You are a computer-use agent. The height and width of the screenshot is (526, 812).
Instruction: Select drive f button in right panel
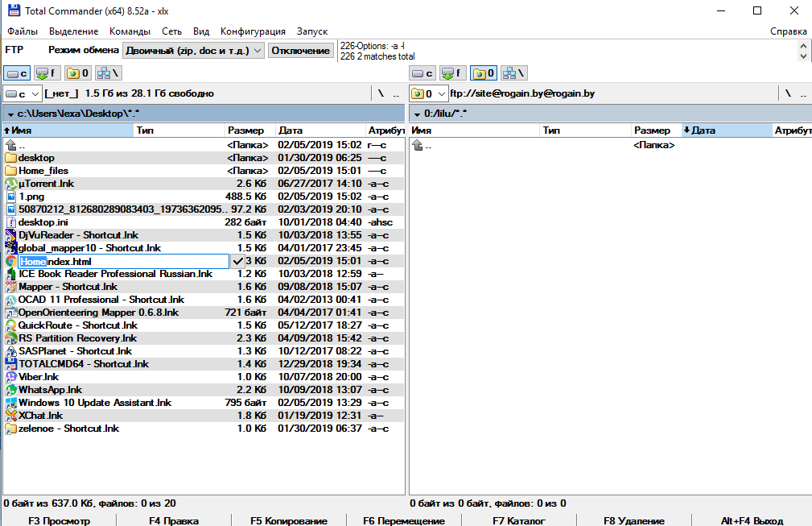[x=453, y=73]
